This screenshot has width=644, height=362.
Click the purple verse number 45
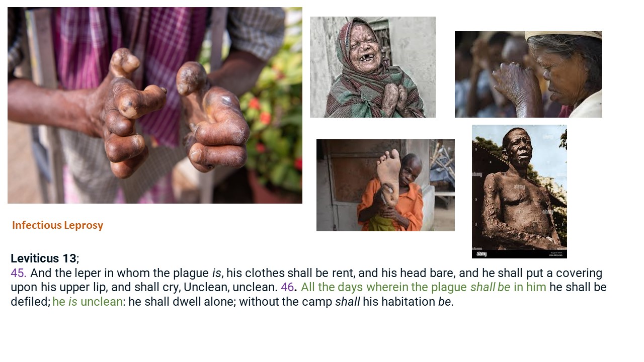19,273
